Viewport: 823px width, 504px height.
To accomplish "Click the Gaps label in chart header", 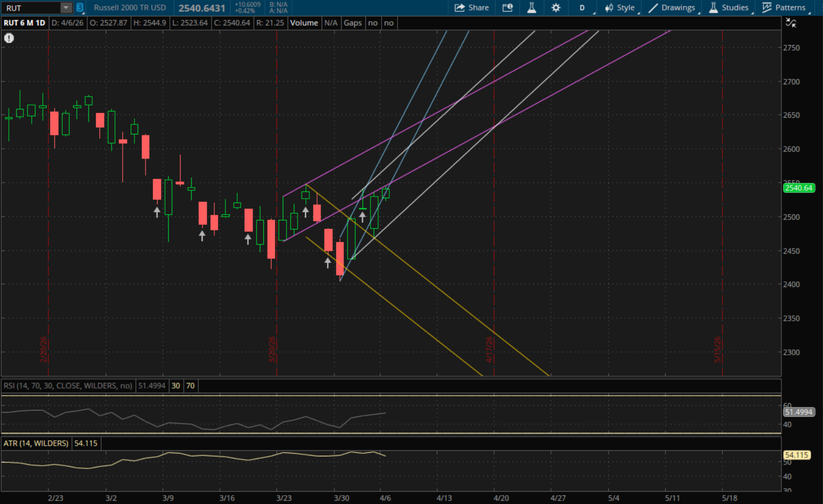I will pos(353,23).
